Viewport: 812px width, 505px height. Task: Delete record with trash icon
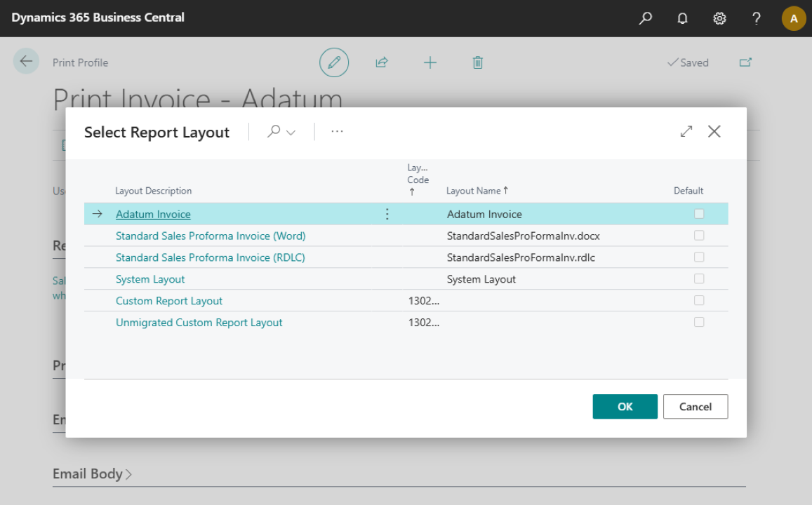(477, 62)
